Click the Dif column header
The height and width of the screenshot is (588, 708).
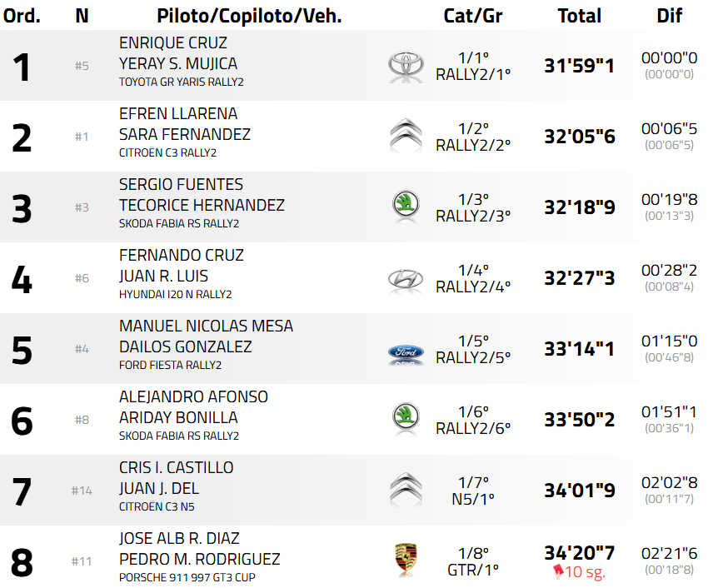670,15
